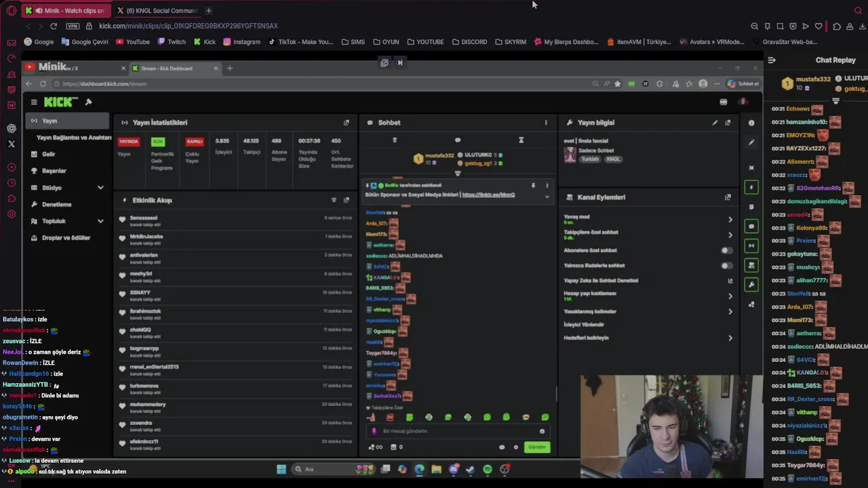Expand the pinned message chevron
Image resolution: width=868 pixels, height=488 pixels.
coord(547,197)
